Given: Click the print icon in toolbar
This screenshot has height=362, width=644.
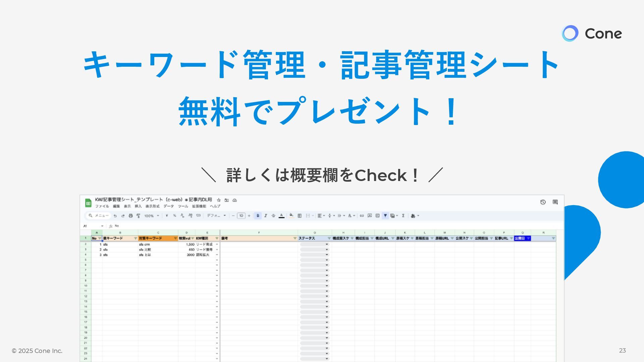Looking at the screenshot, I should coord(131,216).
